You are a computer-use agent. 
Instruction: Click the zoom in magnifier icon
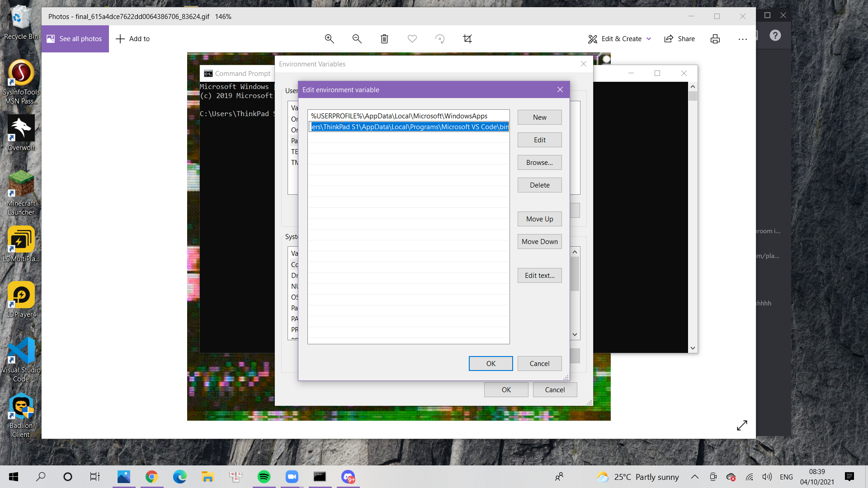(330, 39)
